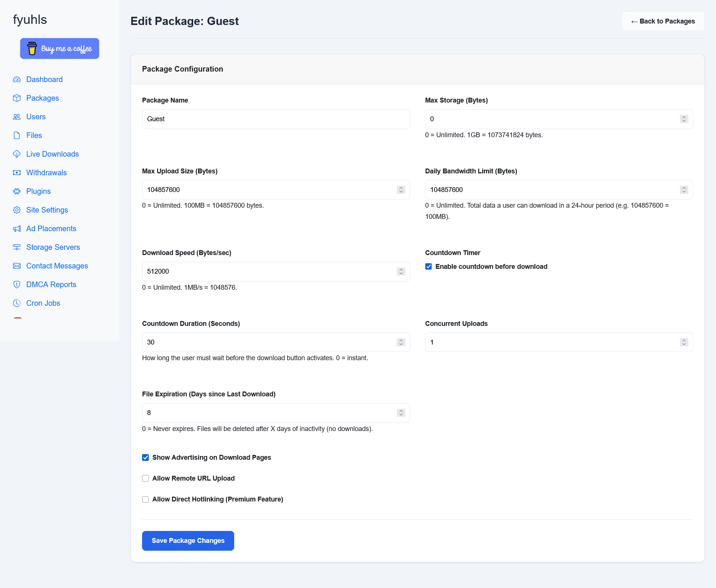This screenshot has width=716, height=588.
Task: Click the Users people icon
Action: click(17, 117)
